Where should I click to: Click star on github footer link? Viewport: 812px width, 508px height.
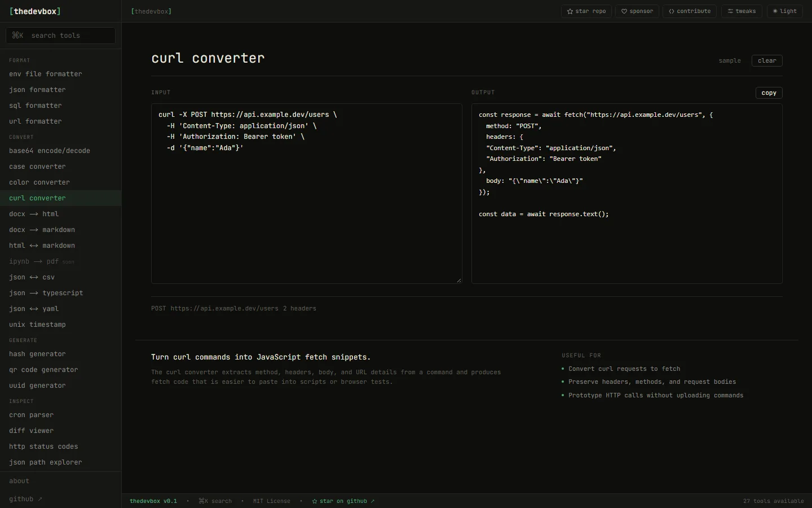click(x=343, y=501)
